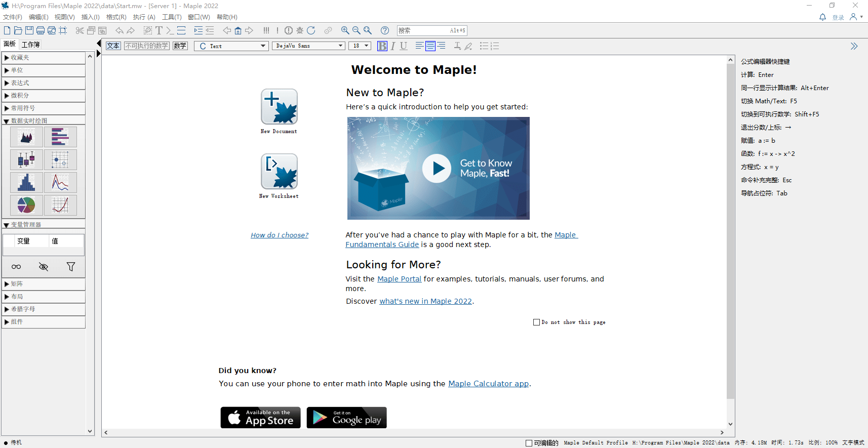Toggle underline text formatting

click(x=404, y=46)
